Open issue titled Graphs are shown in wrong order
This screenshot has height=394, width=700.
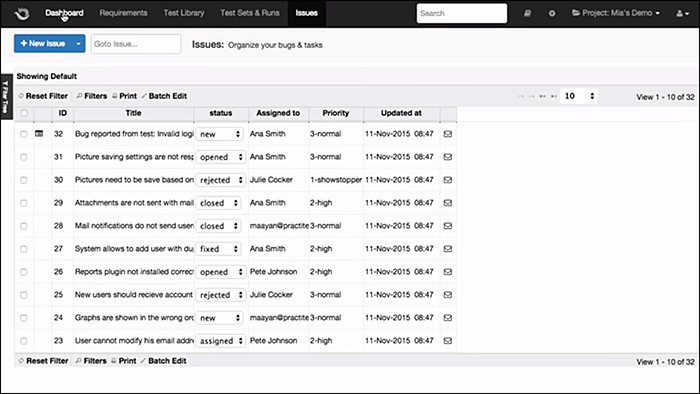pyautogui.click(x=134, y=318)
